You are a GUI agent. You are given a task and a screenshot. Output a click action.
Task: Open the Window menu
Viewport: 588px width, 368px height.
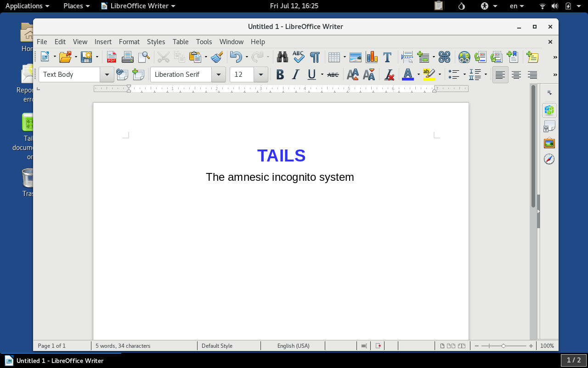pyautogui.click(x=232, y=41)
